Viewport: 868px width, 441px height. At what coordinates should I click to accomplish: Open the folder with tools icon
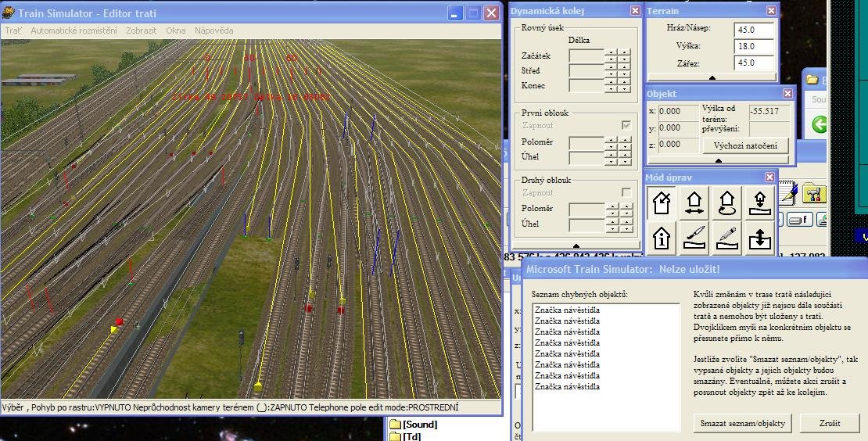(813, 192)
